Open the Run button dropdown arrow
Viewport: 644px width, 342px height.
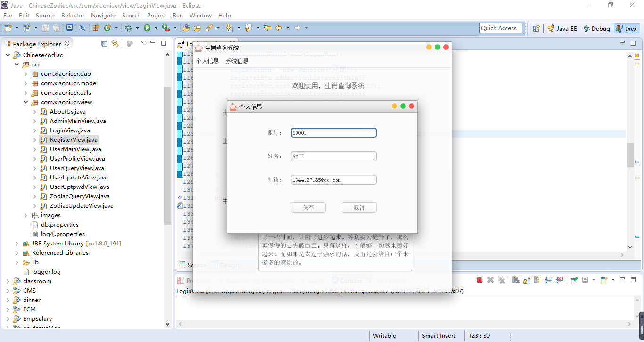point(156,28)
